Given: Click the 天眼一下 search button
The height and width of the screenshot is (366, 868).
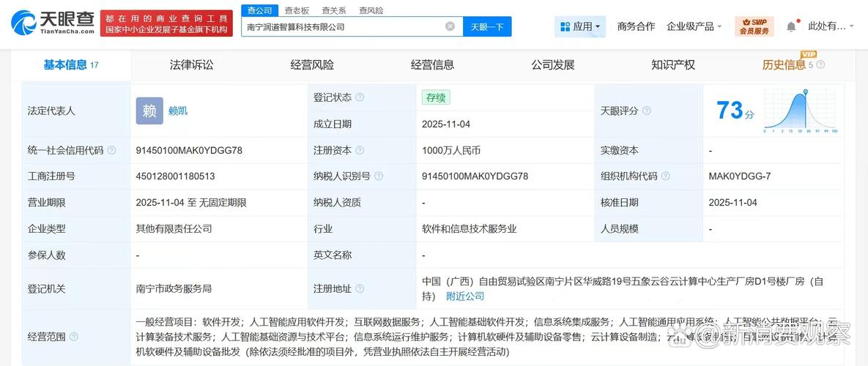Looking at the screenshot, I should 487,26.
